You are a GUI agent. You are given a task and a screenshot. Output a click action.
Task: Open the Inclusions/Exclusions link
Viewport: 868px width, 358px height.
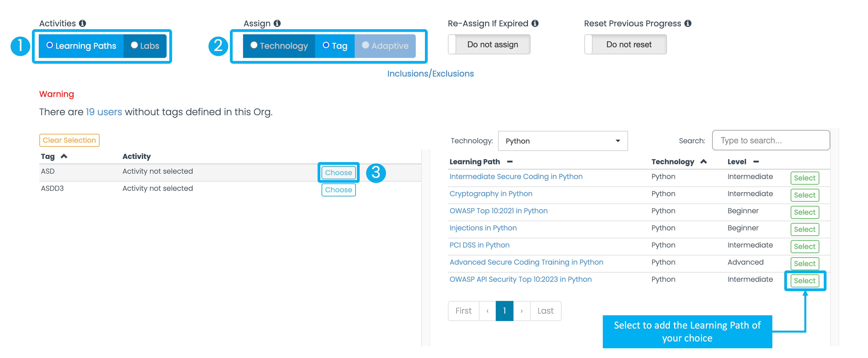pyautogui.click(x=430, y=73)
